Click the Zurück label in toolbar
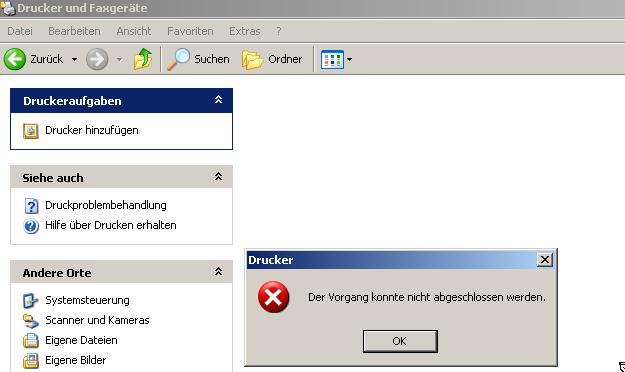 [x=47, y=59]
